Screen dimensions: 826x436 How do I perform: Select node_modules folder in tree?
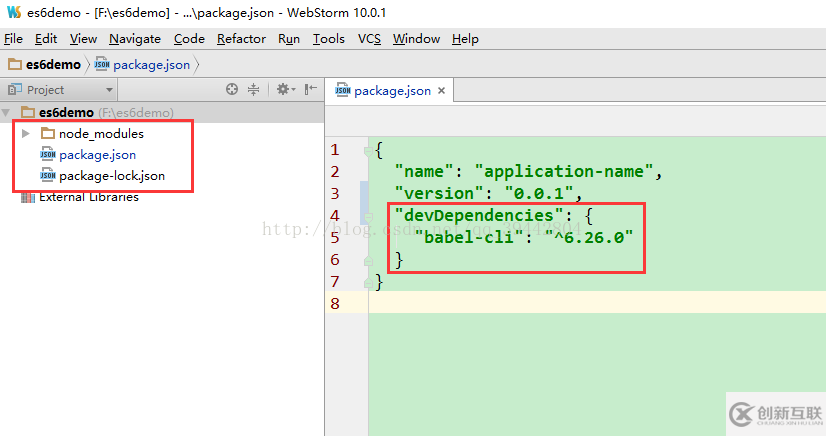(101, 134)
